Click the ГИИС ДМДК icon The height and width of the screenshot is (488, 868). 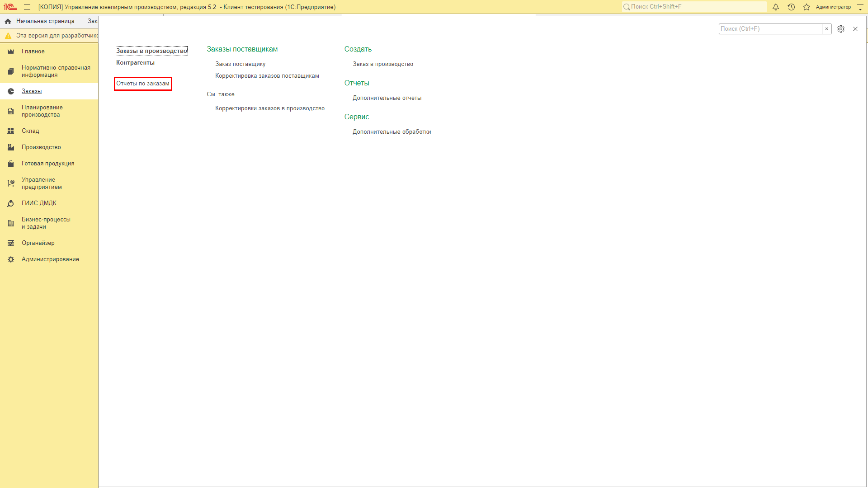[x=11, y=203]
